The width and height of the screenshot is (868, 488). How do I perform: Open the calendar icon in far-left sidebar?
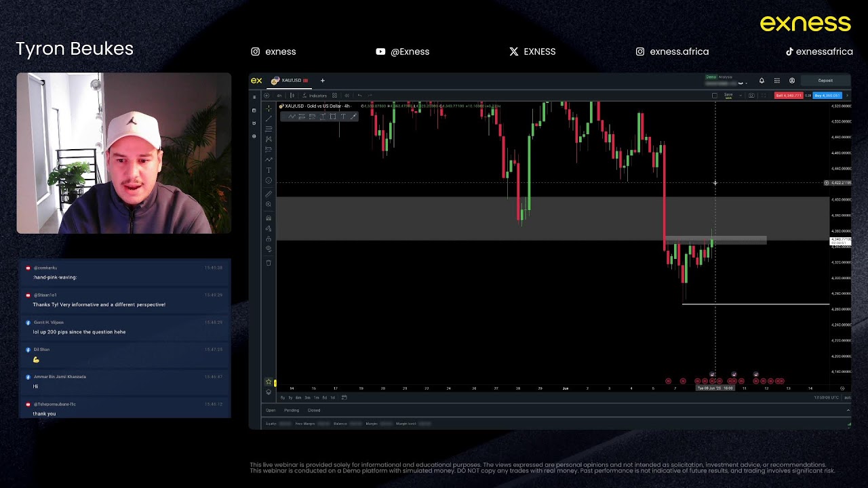254,110
